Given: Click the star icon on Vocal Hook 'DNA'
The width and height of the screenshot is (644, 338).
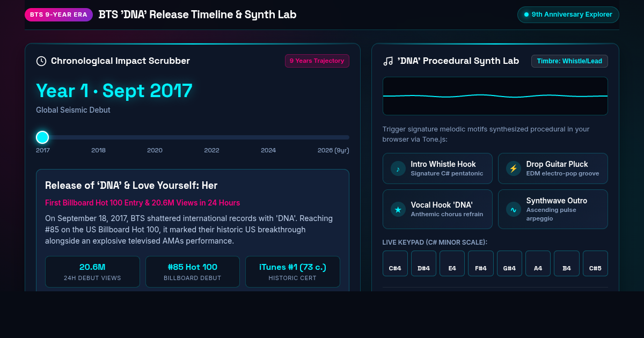Looking at the screenshot, I should (x=398, y=209).
